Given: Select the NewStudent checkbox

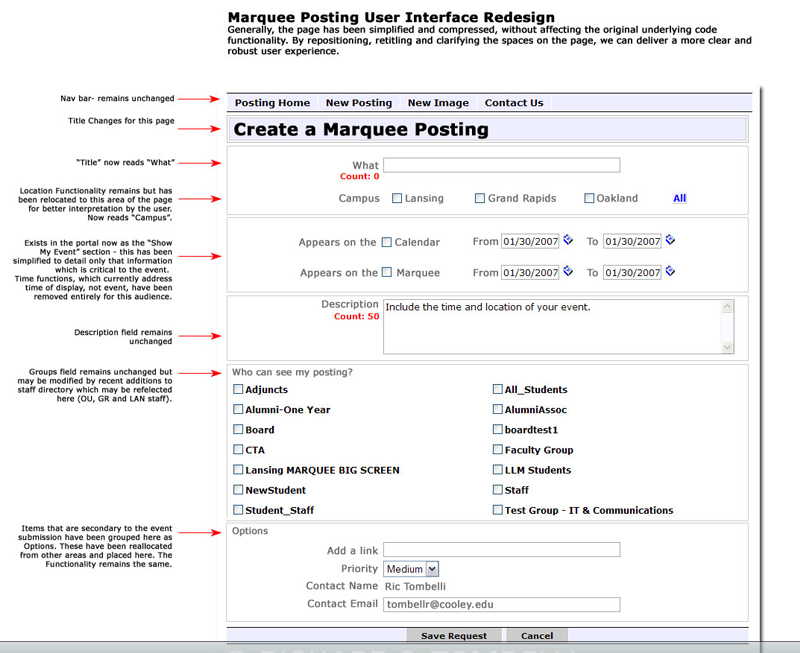Looking at the screenshot, I should [x=238, y=490].
